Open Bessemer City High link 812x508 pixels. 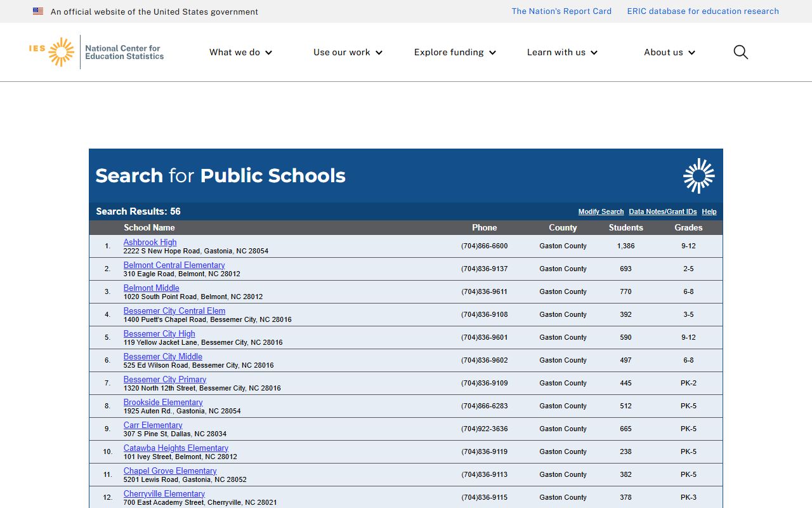point(159,333)
